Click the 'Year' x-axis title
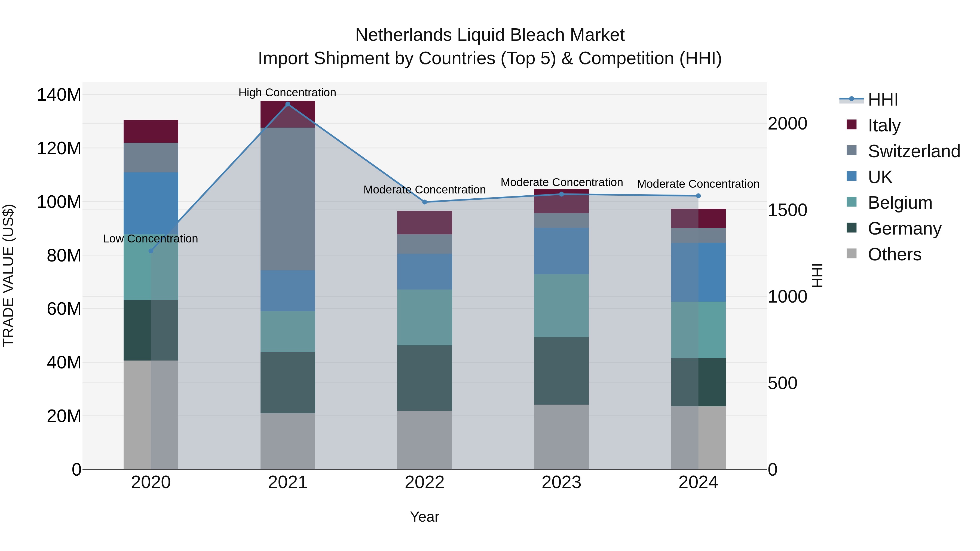This screenshot has height=551, width=980. coord(425,517)
